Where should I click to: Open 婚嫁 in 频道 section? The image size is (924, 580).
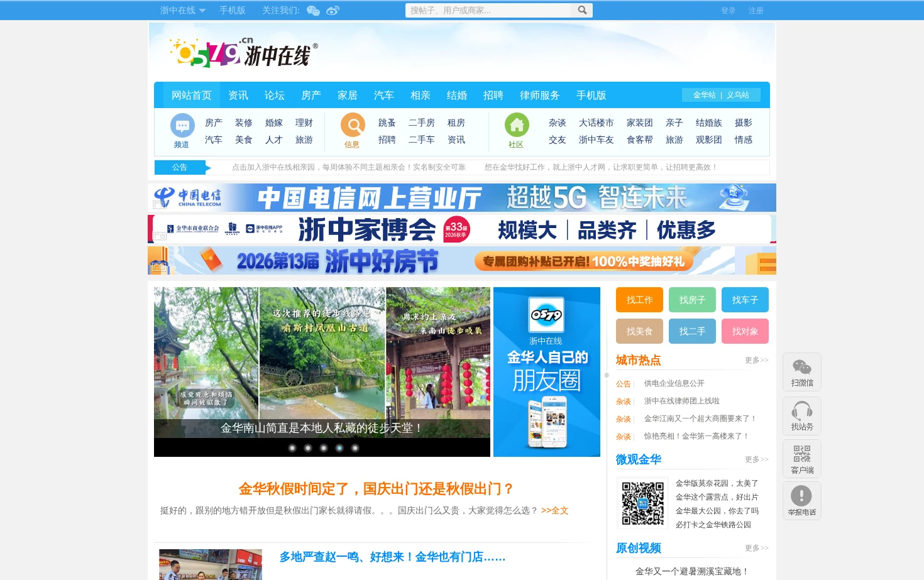[274, 123]
